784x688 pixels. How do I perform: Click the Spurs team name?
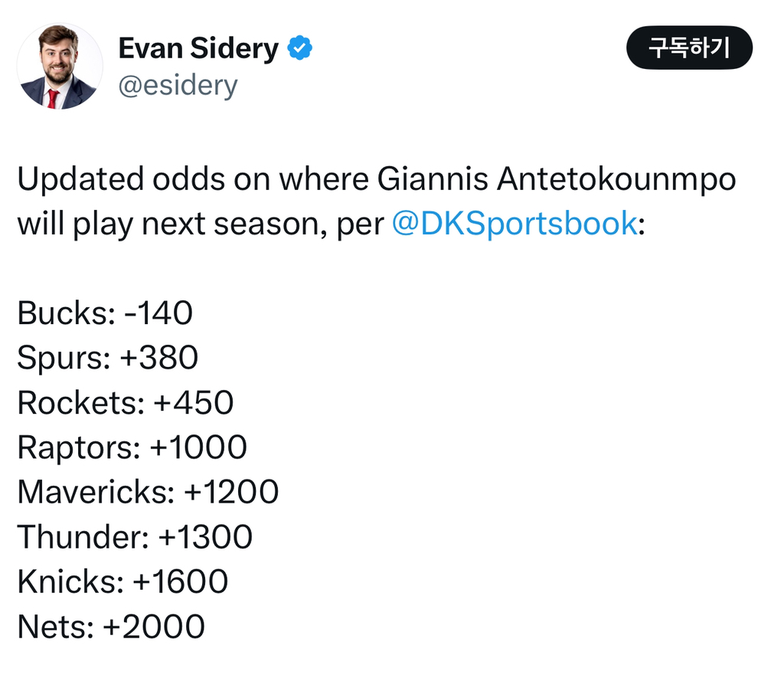(x=61, y=358)
